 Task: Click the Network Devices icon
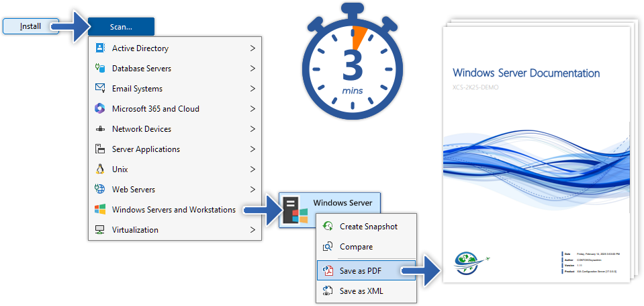pos(100,128)
